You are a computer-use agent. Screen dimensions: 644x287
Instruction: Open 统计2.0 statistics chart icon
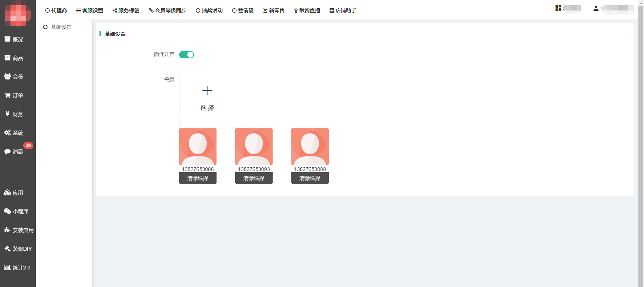coord(7,268)
